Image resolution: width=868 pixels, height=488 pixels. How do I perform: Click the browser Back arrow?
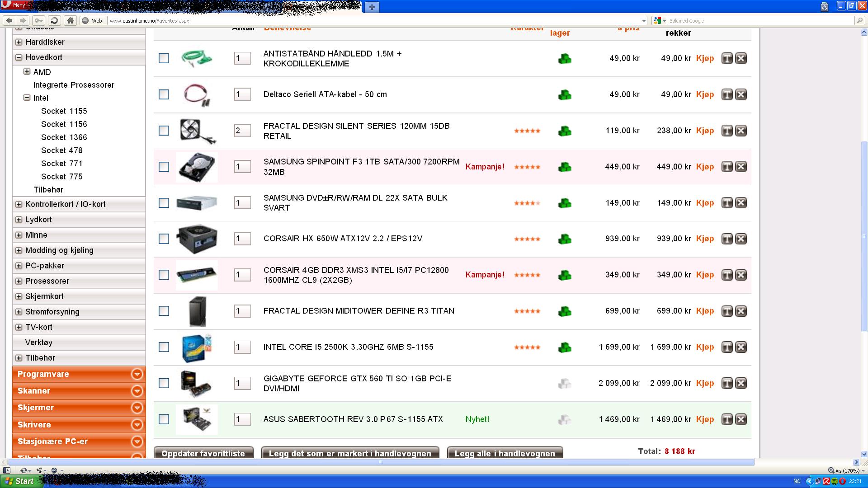point(9,20)
